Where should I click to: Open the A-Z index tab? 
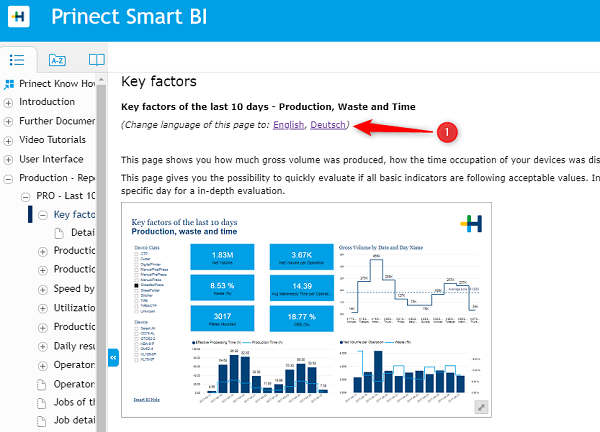[58, 59]
